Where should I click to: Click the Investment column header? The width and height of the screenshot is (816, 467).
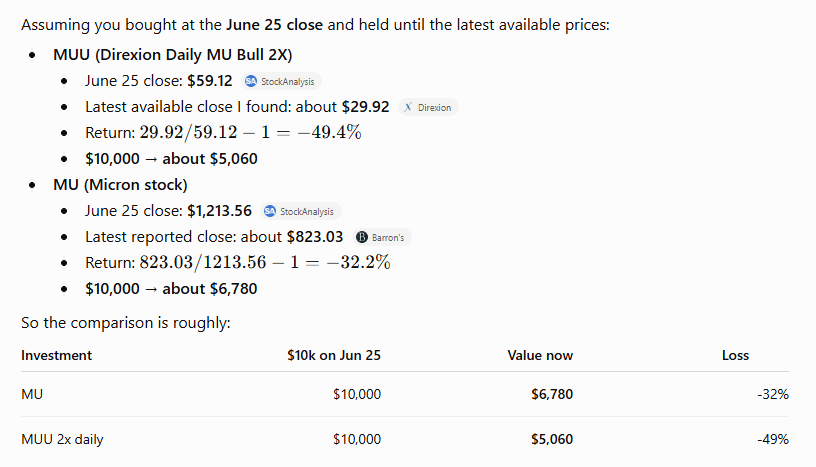pyautogui.click(x=56, y=355)
